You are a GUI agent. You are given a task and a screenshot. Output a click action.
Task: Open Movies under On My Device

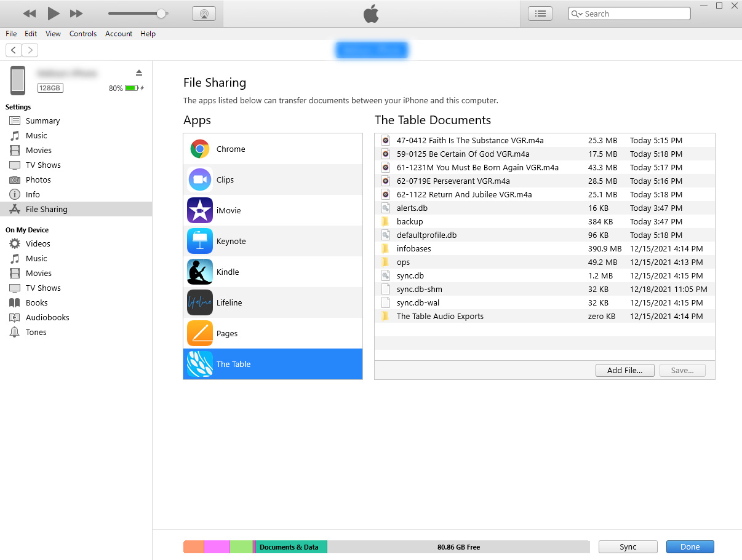pyautogui.click(x=76, y=273)
